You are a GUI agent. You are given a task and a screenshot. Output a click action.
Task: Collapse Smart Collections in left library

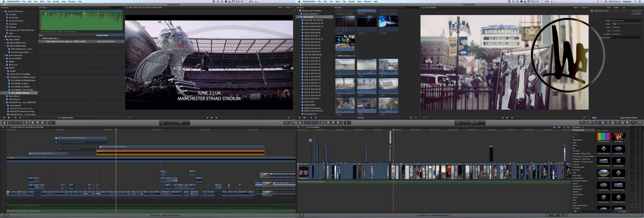(4, 11)
